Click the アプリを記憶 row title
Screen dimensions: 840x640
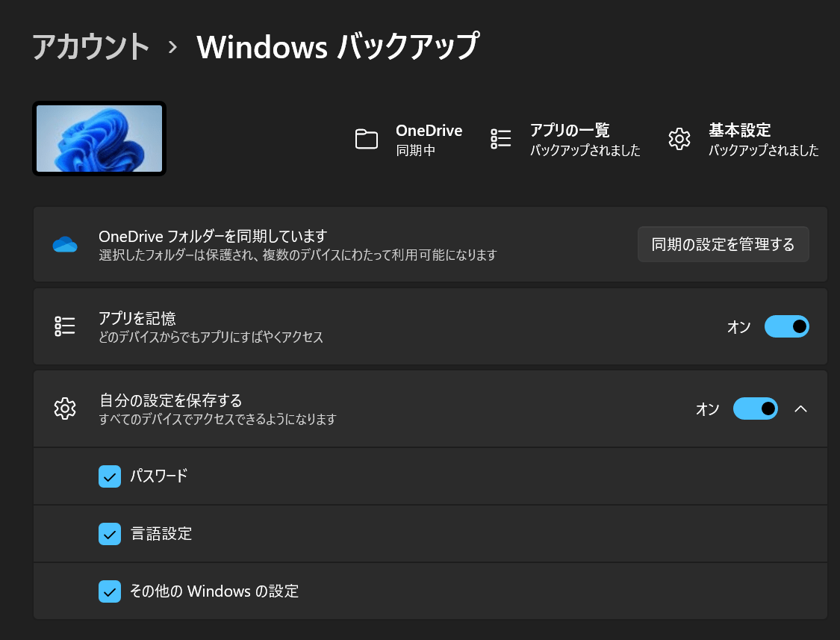[x=137, y=318]
